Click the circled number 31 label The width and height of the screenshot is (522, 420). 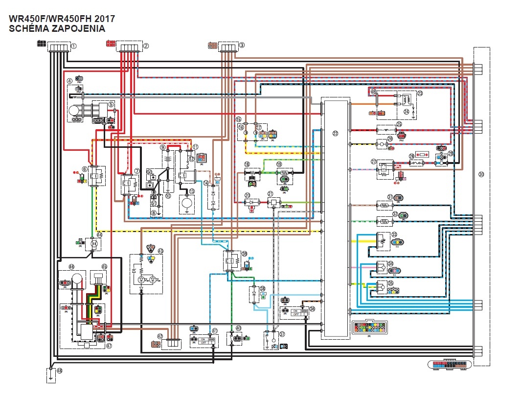(390, 197)
